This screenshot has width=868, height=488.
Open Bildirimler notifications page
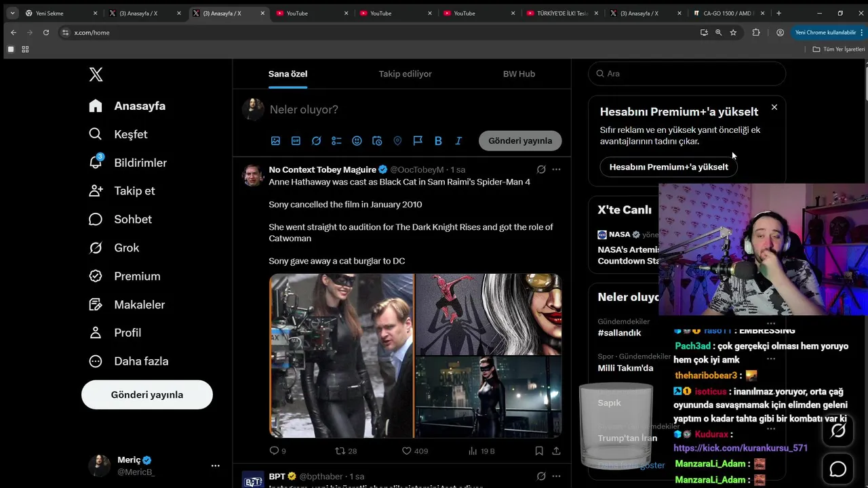tap(127, 163)
